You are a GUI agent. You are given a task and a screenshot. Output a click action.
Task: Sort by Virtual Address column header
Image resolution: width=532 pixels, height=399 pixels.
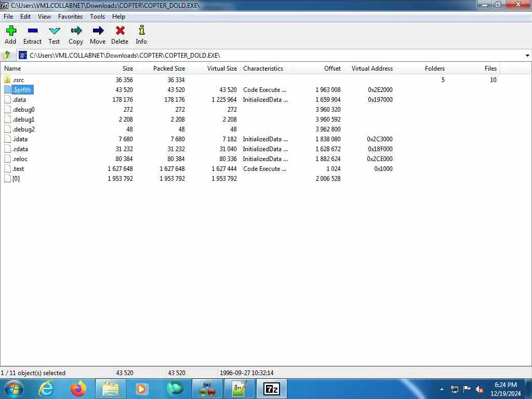(x=370, y=68)
